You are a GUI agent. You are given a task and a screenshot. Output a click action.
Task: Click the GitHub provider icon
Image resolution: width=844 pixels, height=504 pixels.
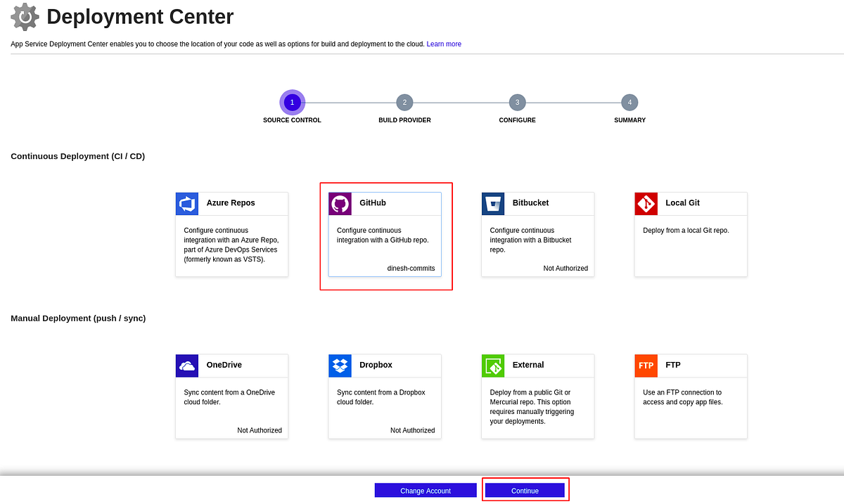340,203
